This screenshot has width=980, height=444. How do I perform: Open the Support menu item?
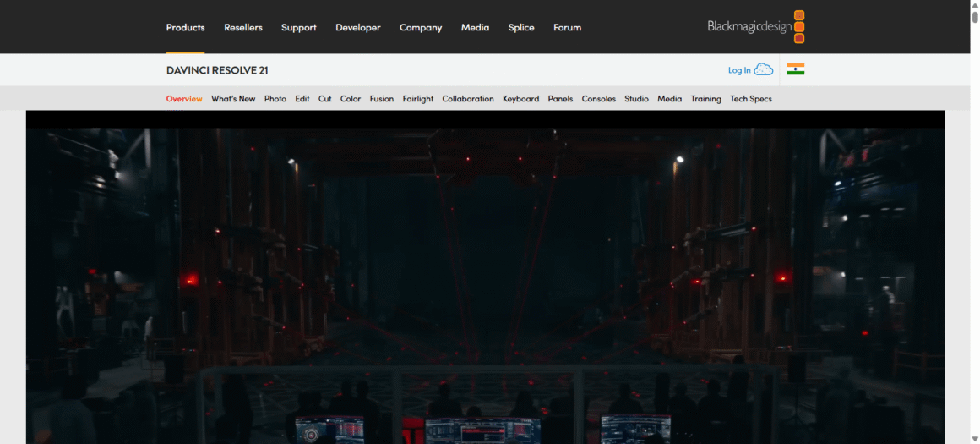[299, 28]
